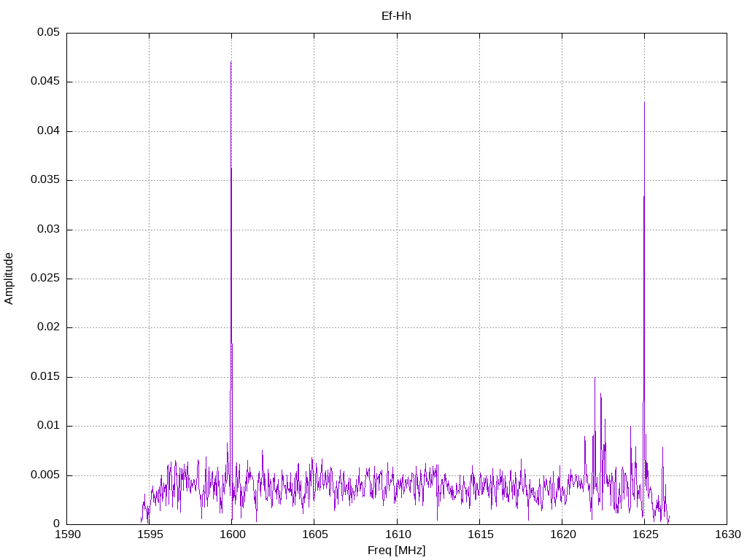Click the 1600 x-axis tick label
Screen dimensions: 747x560
pos(233,534)
